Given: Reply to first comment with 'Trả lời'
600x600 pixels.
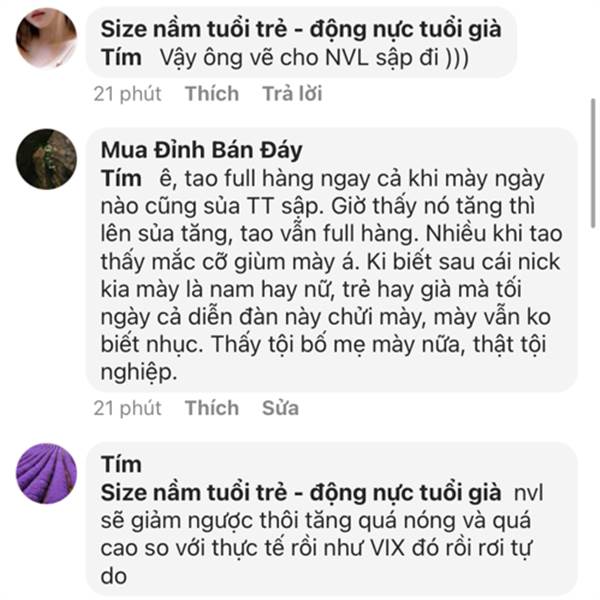Looking at the screenshot, I should tap(292, 94).
